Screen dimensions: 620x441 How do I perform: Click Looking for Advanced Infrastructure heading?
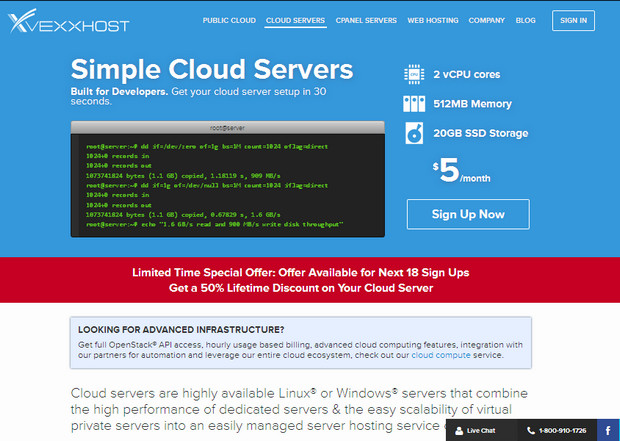[x=181, y=329]
